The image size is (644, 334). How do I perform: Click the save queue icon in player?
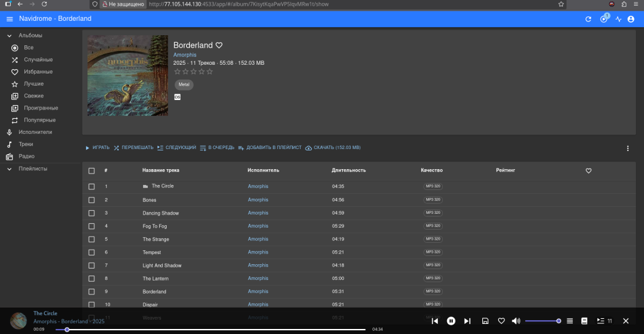[x=485, y=321]
